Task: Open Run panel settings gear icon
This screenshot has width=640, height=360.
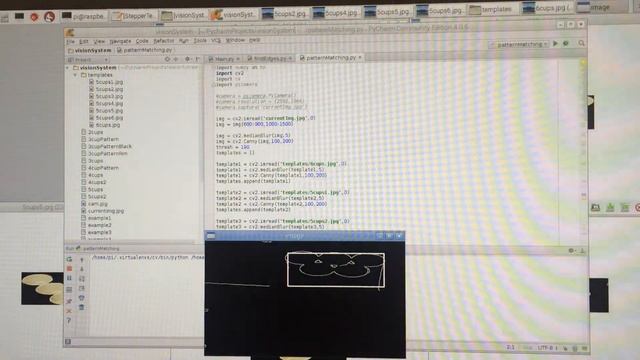Action: point(571,251)
